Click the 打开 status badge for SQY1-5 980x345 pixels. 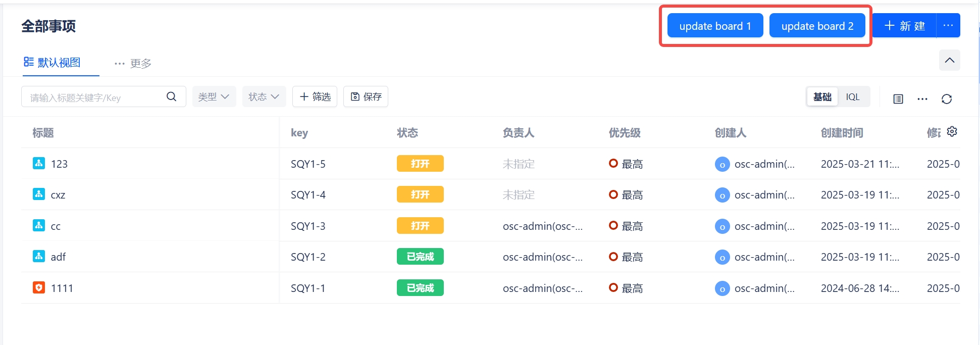pyautogui.click(x=420, y=164)
